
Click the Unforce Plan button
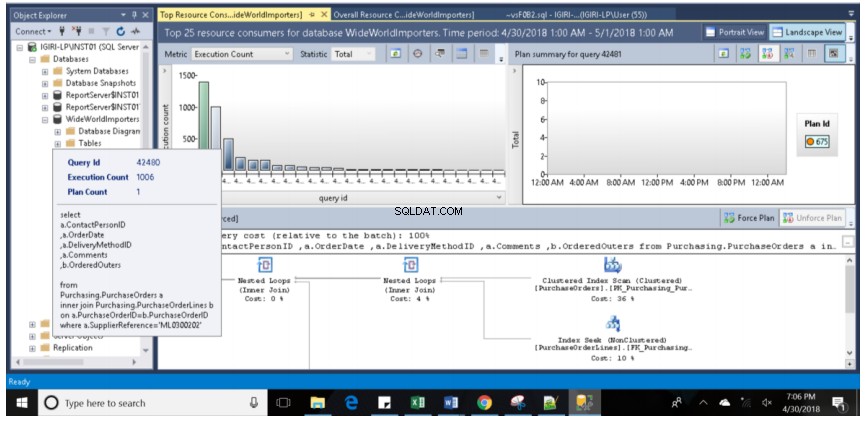coord(812,218)
